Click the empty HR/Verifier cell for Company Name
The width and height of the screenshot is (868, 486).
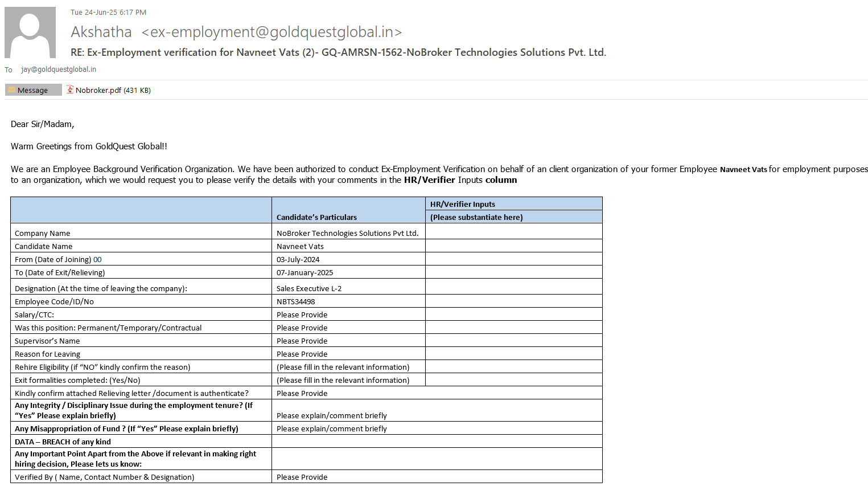click(x=514, y=231)
